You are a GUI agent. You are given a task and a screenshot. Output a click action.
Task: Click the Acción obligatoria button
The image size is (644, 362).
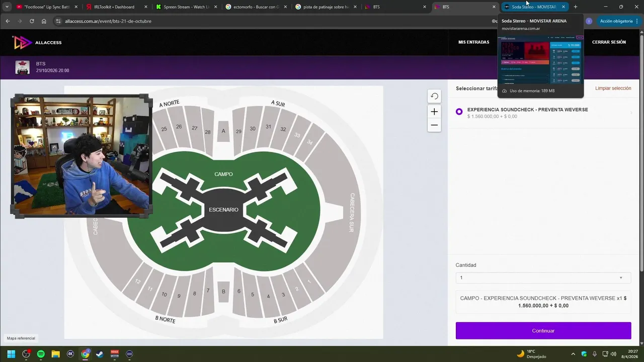click(619, 21)
